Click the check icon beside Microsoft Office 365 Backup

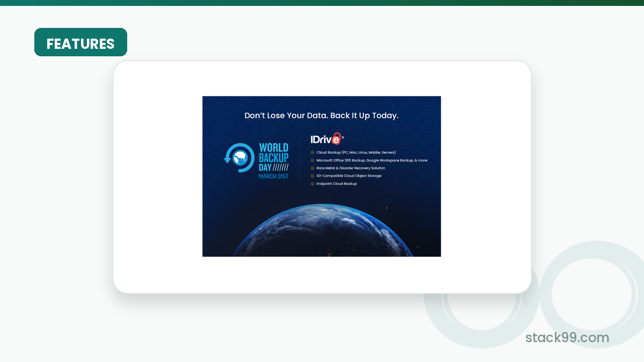tap(312, 160)
